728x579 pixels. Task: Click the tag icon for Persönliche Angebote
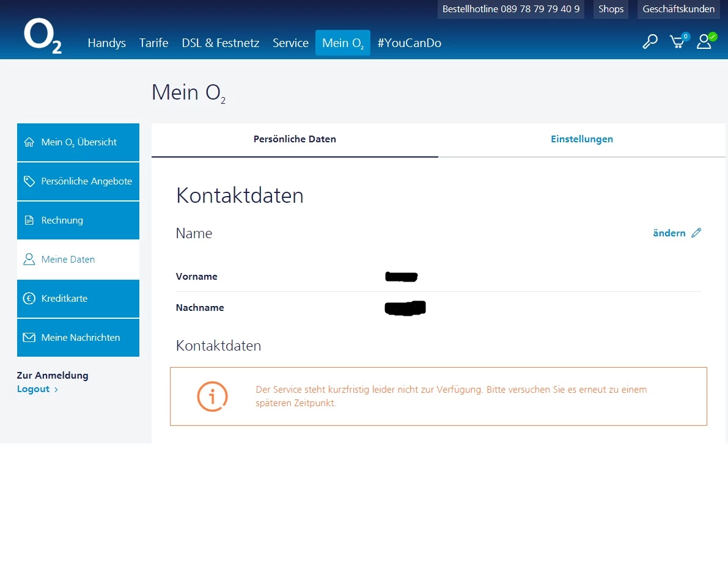click(29, 181)
